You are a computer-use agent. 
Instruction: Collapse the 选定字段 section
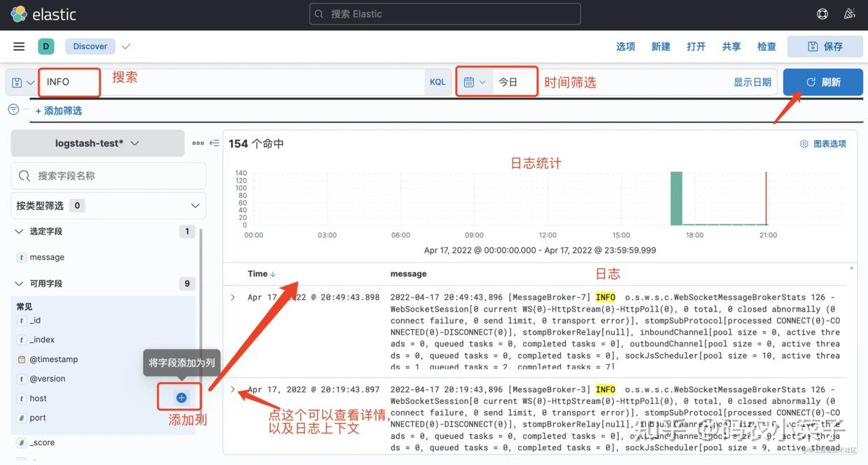[17, 231]
